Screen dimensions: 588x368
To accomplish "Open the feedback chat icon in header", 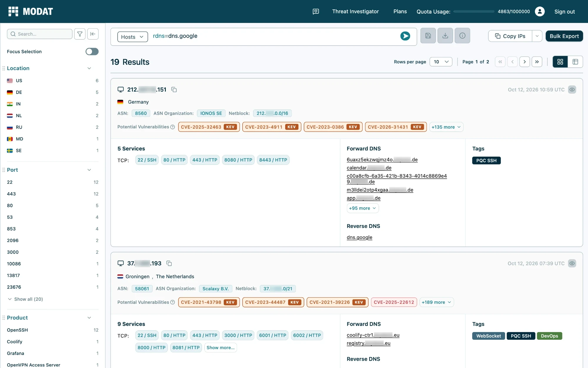I will tap(316, 11).
